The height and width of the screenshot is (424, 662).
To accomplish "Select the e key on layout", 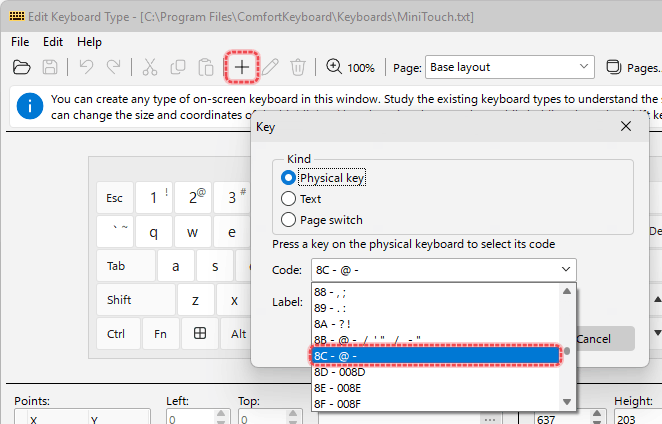I will 232,232.
